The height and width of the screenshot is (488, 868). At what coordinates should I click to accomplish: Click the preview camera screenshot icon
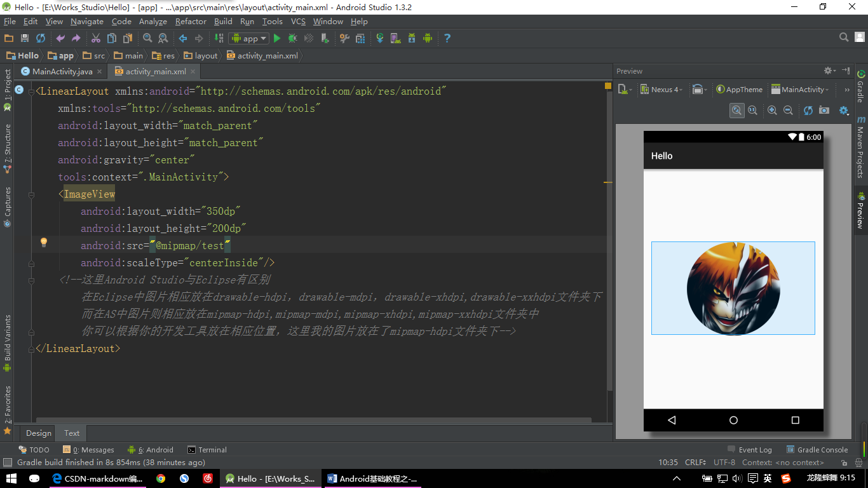tap(824, 110)
